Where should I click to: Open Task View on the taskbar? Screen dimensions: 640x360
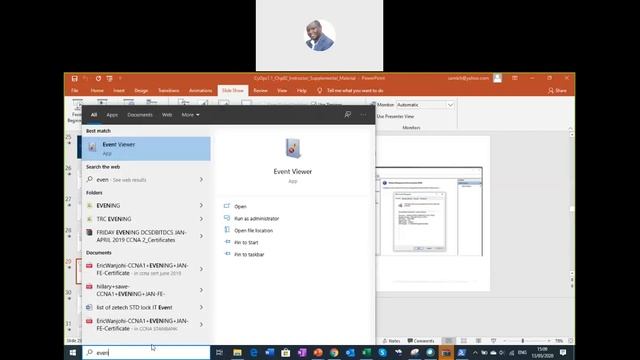[220, 353]
